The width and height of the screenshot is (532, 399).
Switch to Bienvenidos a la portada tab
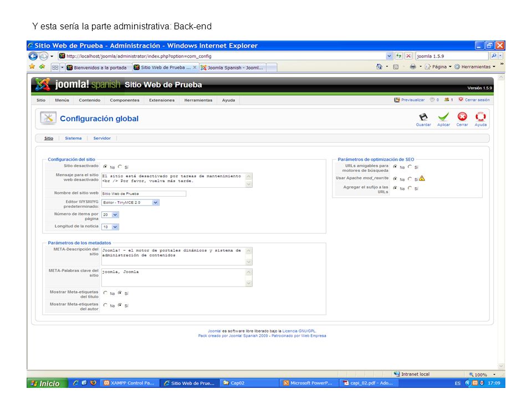(x=99, y=68)
